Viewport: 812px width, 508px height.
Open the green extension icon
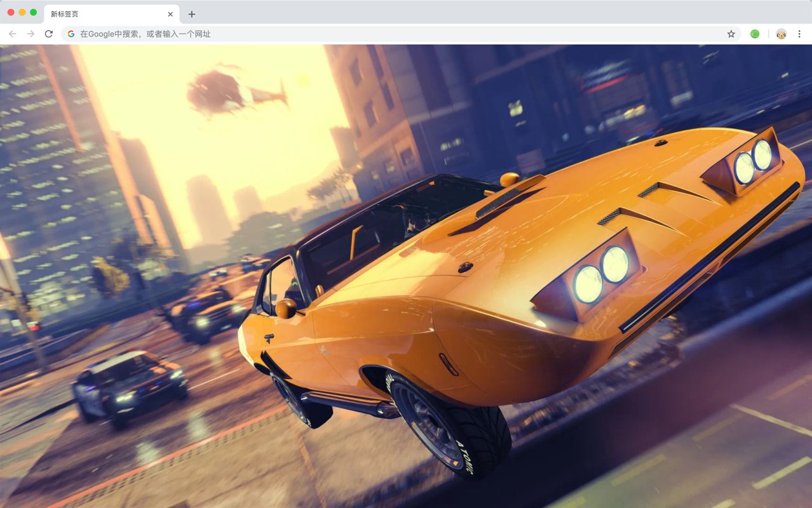(755, 34)
